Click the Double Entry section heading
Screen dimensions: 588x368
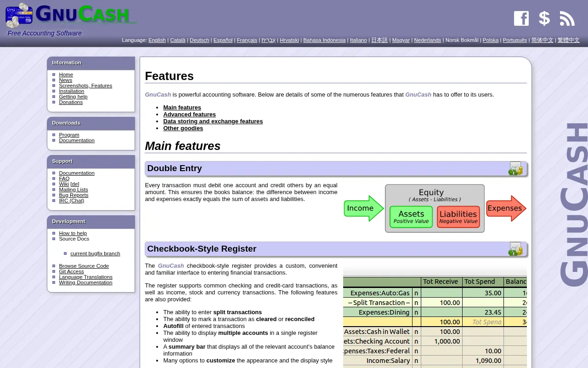point(175,168)
